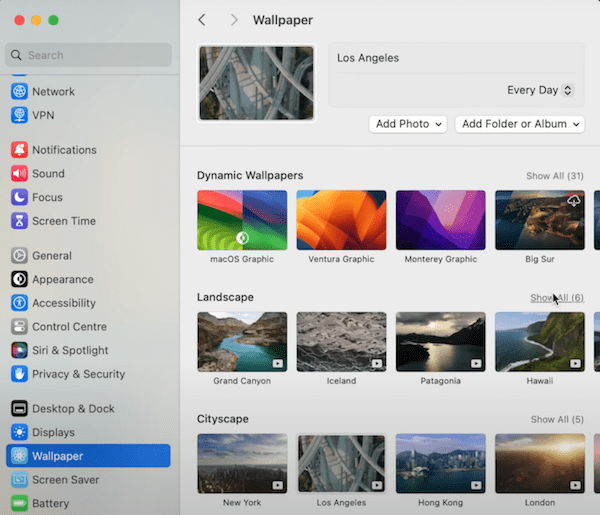Click the Accessibility icon in sidebar

pyautogui.click(x=19, y=303)
